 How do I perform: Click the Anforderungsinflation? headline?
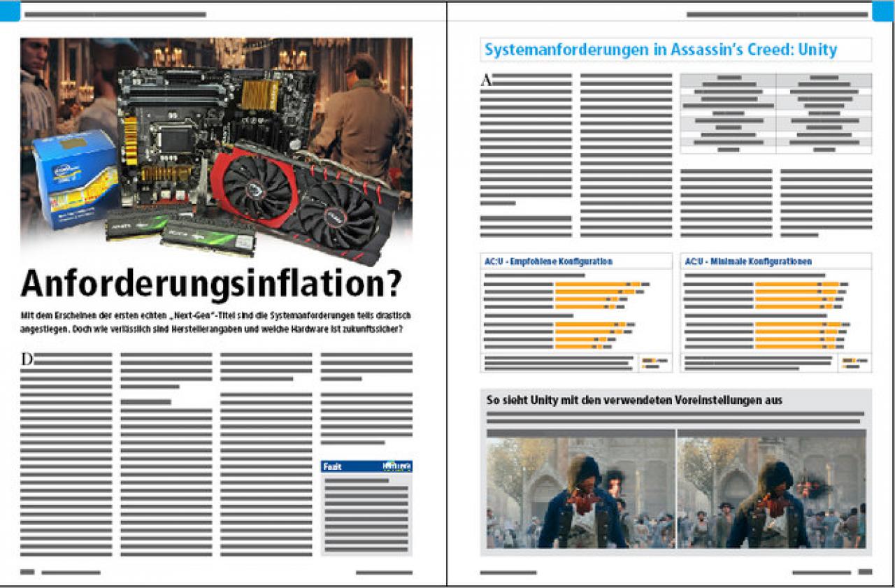212,282
